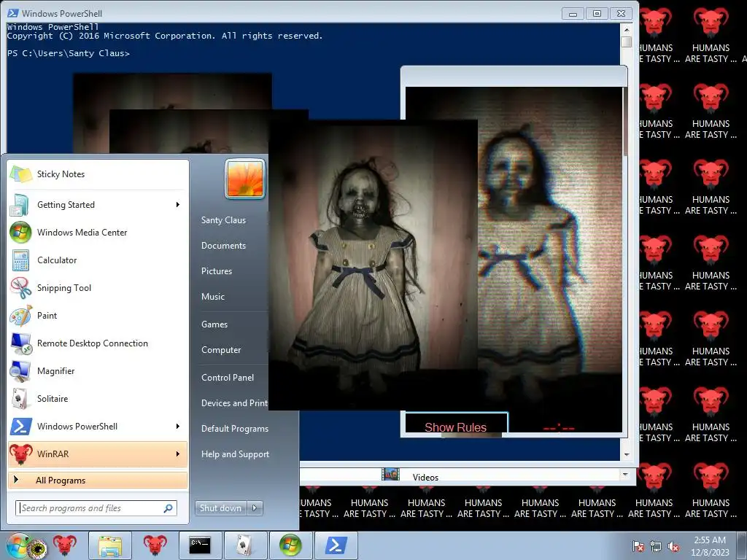Screen dimensions: 747x560
Task: Click the PowerShell scrollbar down arrow
Action: pyautogui.click(x=627, y=455)
